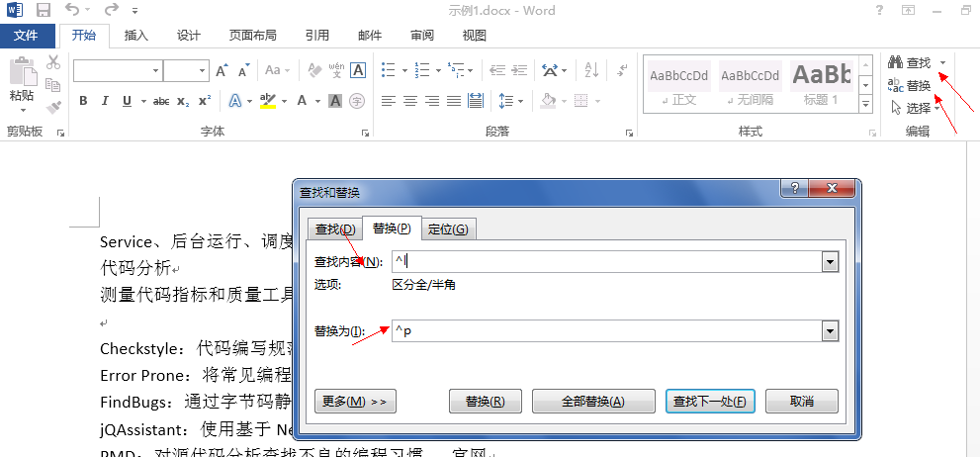The image size is (980, 457).
Task: Toggle Underline formatting
Action: 127,101
